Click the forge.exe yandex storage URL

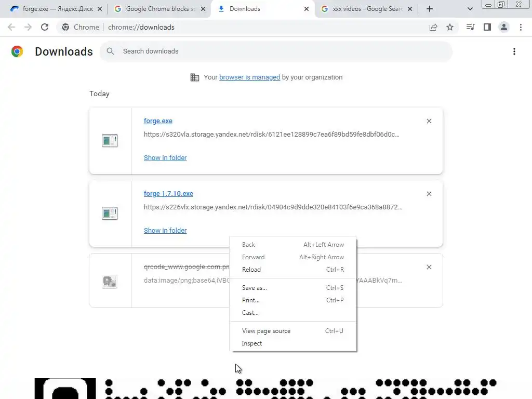point(271,135)
